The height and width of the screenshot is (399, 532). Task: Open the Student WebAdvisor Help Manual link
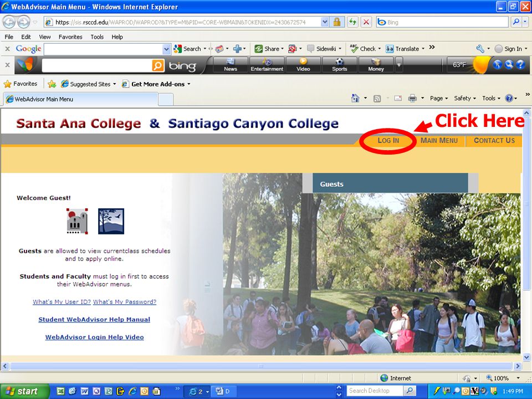pos(94,319)
